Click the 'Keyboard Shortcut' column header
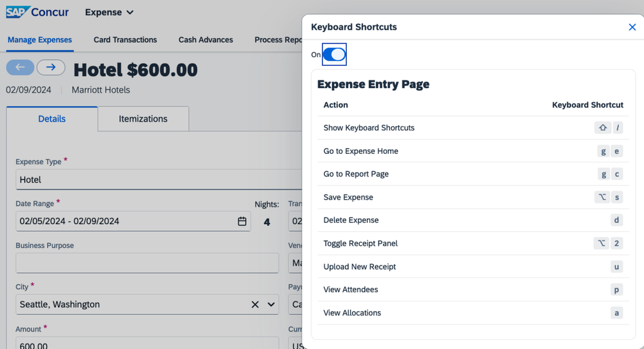Viewport: 644px width, 349px height. (x=587, y=105)
